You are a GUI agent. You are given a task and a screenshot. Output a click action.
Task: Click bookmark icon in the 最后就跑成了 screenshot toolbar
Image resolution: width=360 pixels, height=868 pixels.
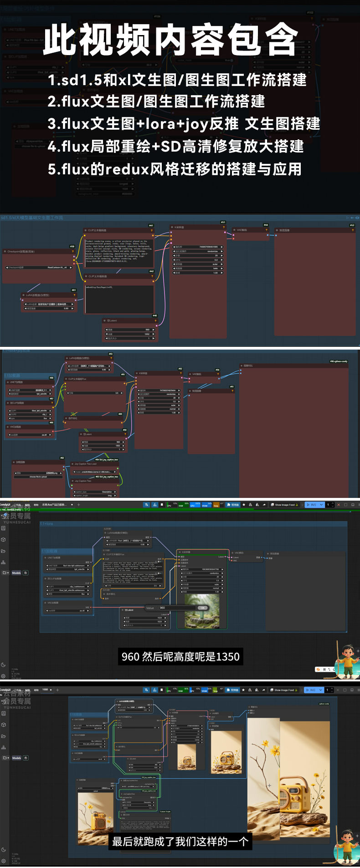[162, 690]
